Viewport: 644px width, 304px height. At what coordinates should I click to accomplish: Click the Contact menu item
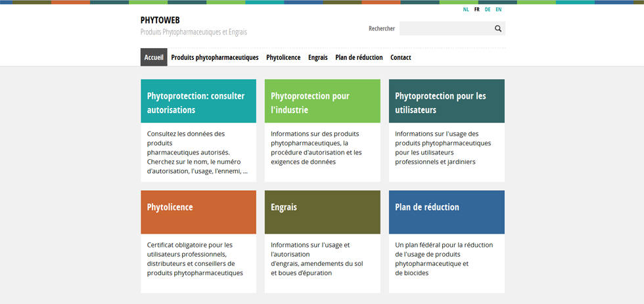pyautogui.click(x=401, y=57)
